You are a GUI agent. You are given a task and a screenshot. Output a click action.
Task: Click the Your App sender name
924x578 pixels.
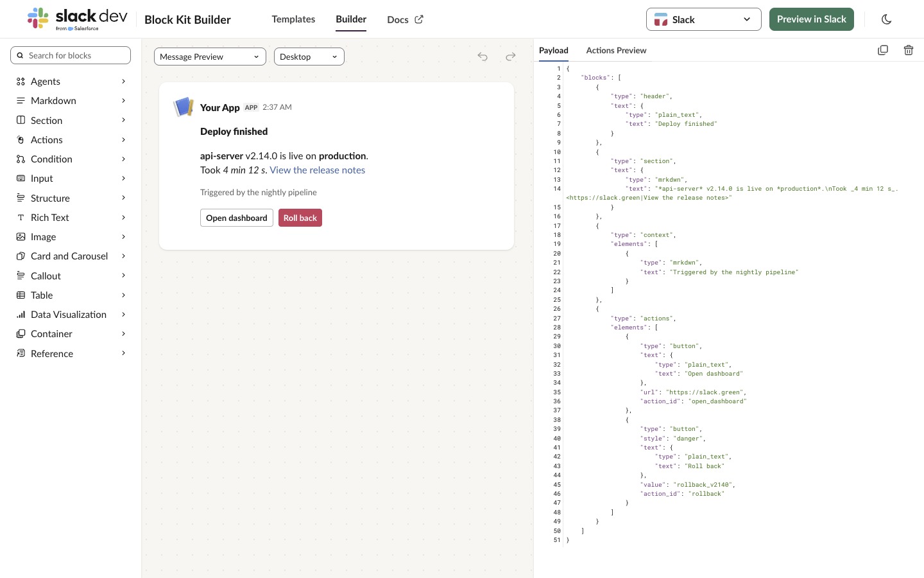pyautogui.click(x=220, y=107)
